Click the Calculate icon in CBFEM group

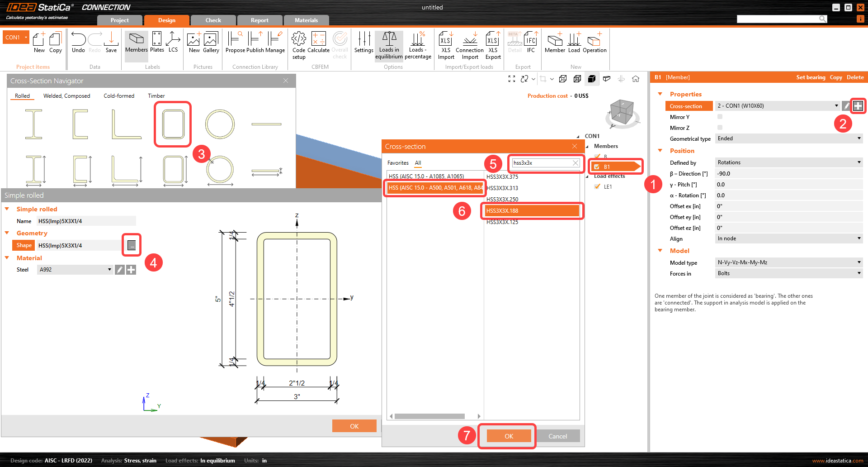[x=318, y=42]
